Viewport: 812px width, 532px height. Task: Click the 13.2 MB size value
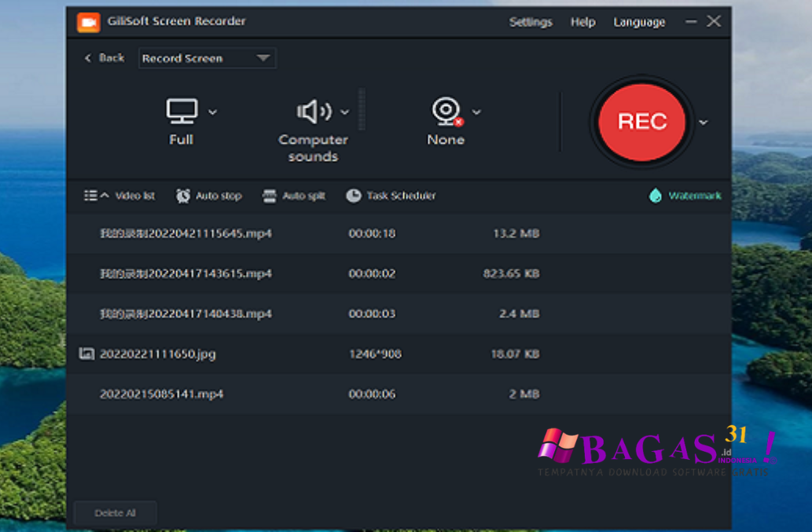(516, 233)
